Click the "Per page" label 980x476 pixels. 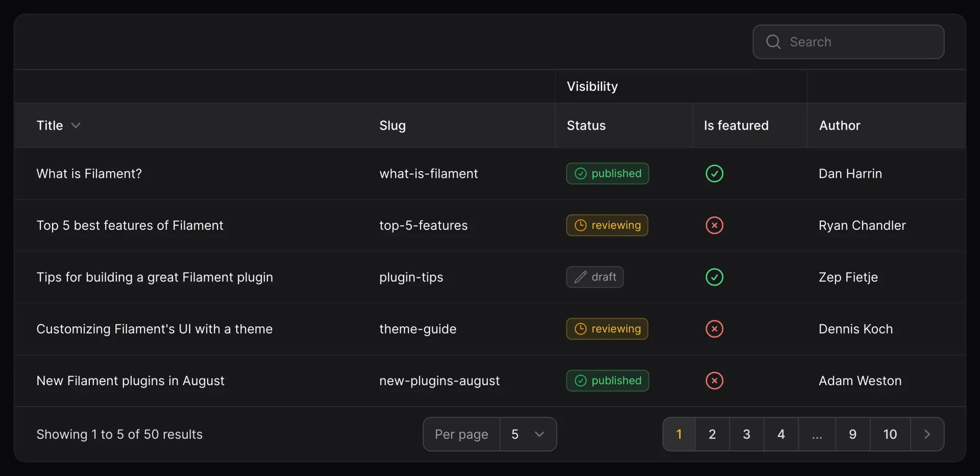click(x=461, y=434)
